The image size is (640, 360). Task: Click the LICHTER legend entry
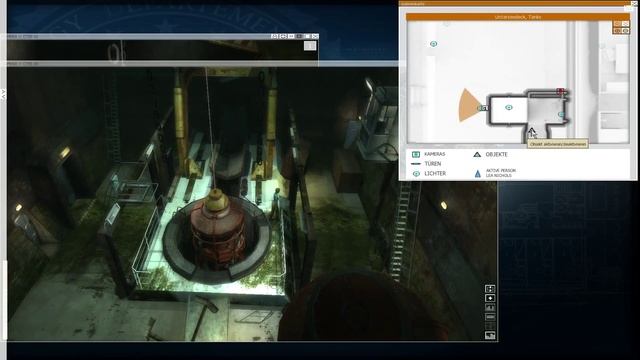tap(429, 173)
